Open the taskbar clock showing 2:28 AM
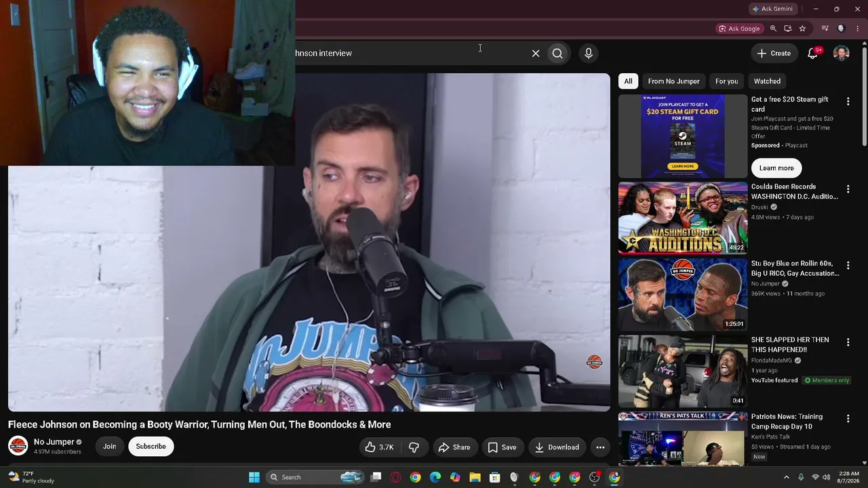The width and height of the screenshot is (868, 488). (849, 477)
